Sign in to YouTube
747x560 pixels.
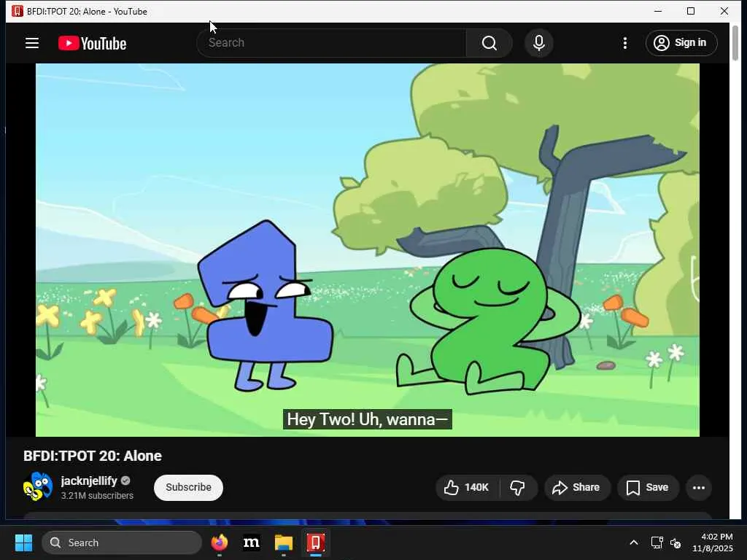pos(681,43)
